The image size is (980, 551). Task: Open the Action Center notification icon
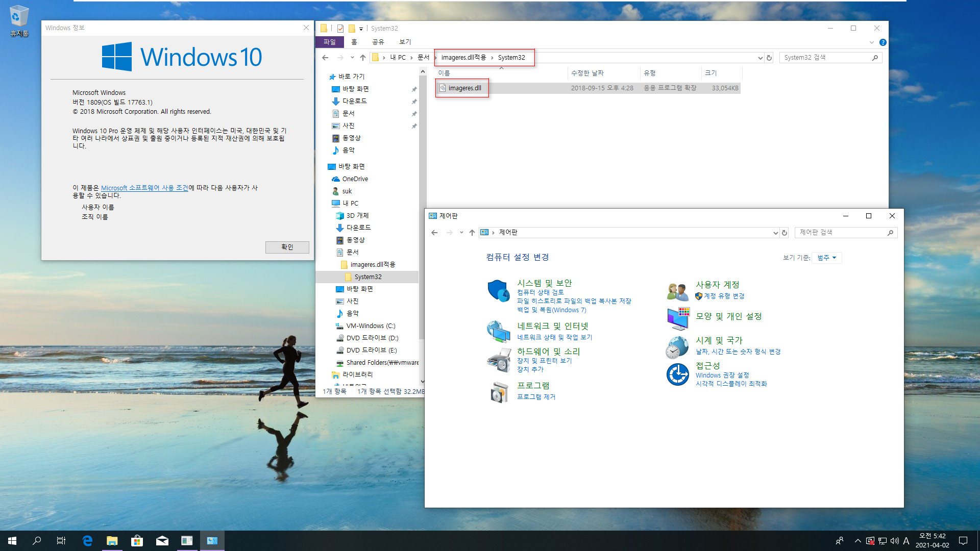tap(963, 541)
